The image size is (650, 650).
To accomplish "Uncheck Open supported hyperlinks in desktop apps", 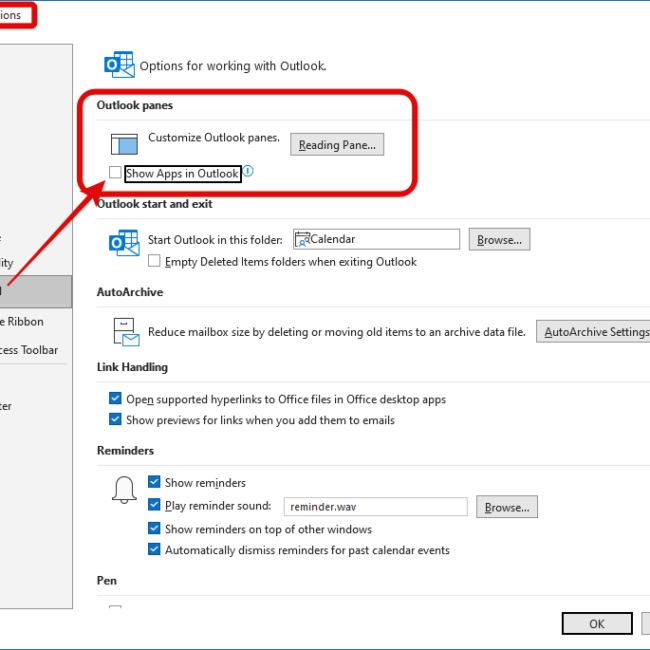I will click(x=115, y=398).
